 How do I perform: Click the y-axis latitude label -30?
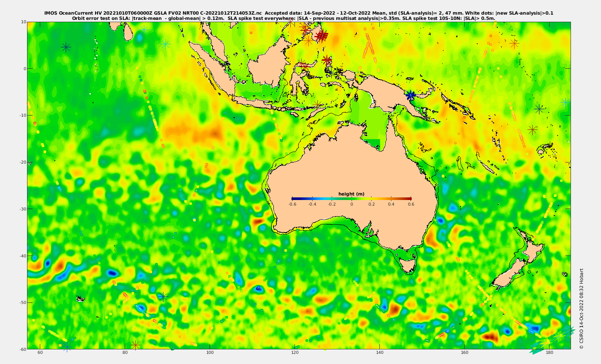(x=23, y=209)
